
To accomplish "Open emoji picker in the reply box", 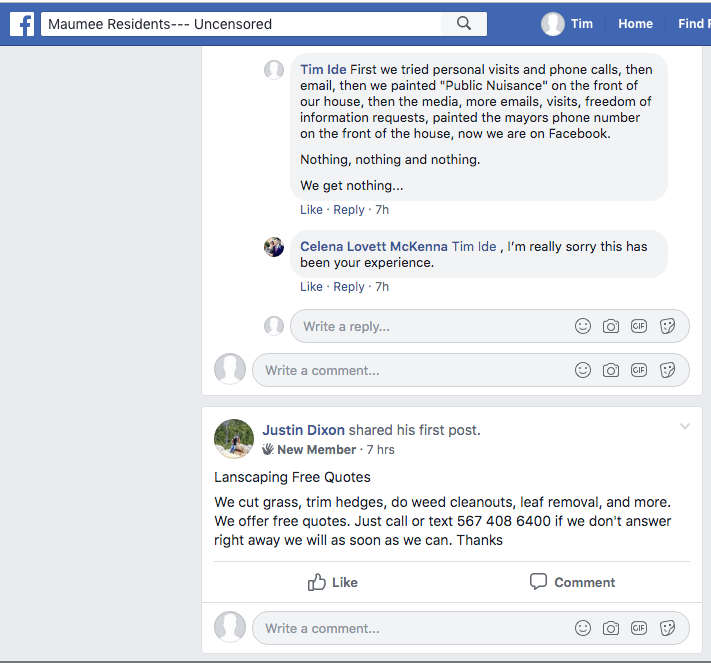I will [583, 326].
